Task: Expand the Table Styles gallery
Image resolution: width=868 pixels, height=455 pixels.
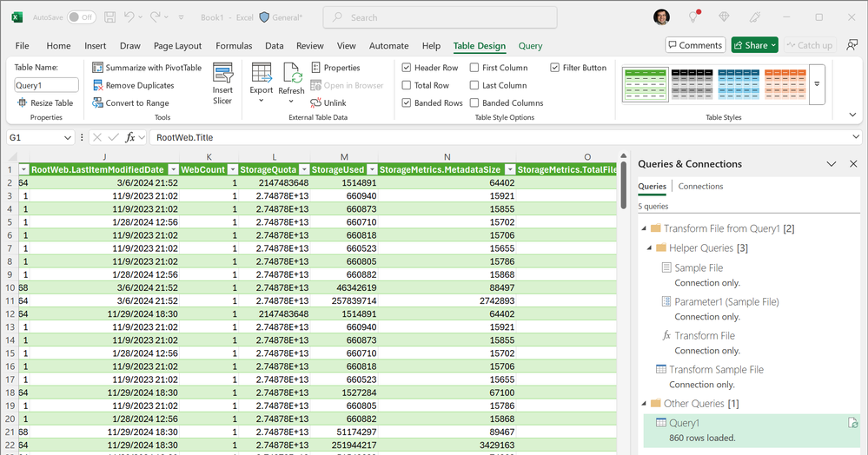Action: pos(817,84)
